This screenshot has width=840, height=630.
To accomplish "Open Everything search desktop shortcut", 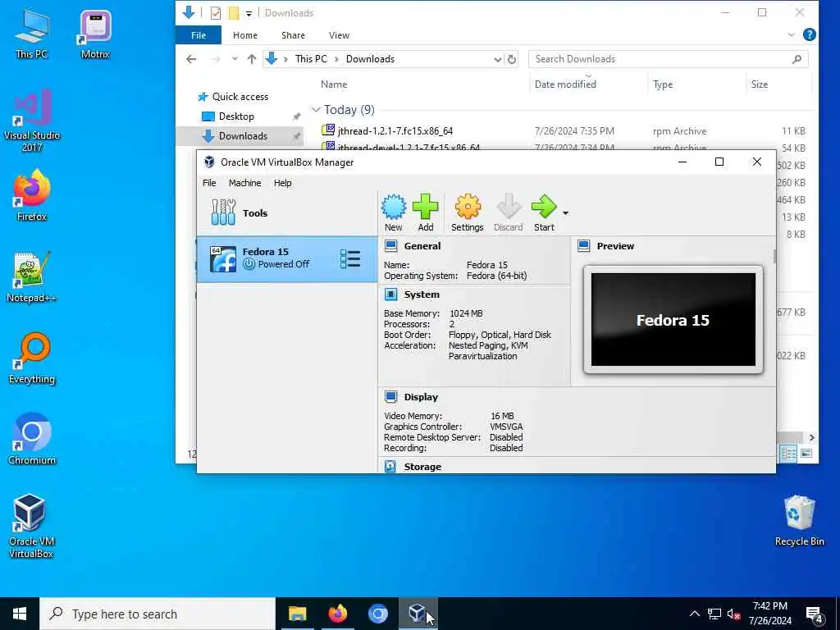I will point(32,358).
